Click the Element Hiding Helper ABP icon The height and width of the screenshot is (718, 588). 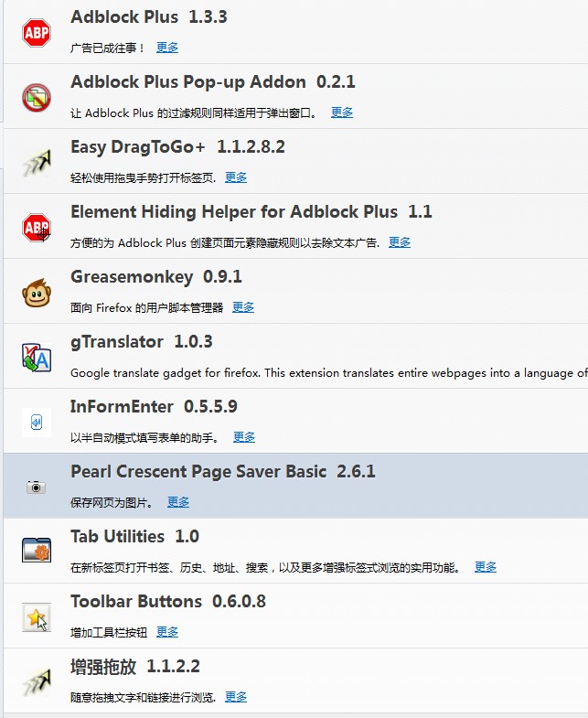pos(37,228)
